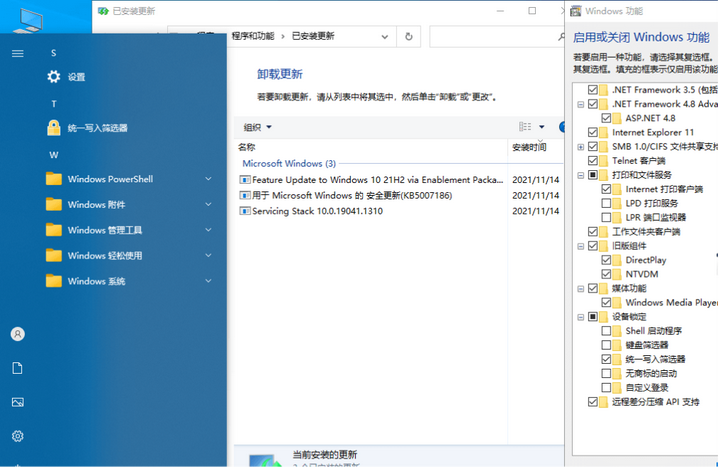Open the Windows 附件 folder icon

coord(54,204)
